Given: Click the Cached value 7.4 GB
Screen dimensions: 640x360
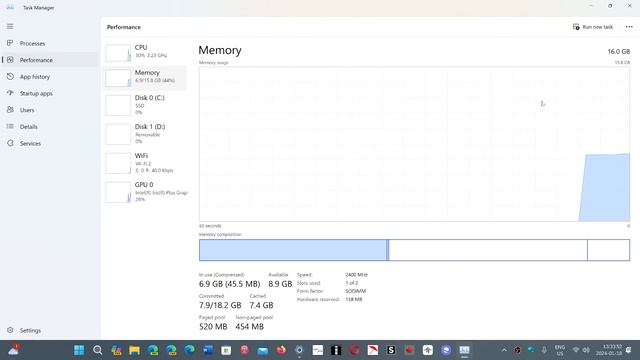Looking at the screenshot, I should [261, 305].
